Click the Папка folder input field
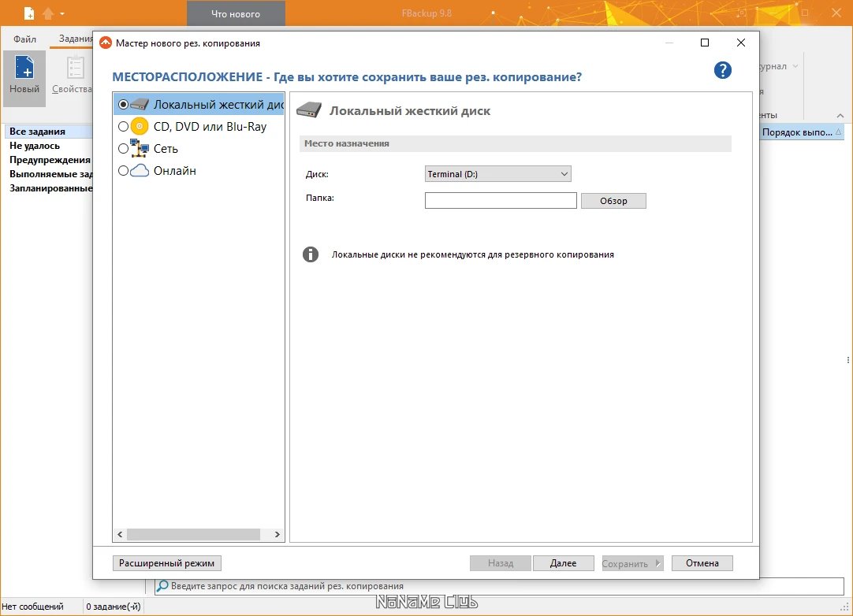 click(x=501, y=201)
